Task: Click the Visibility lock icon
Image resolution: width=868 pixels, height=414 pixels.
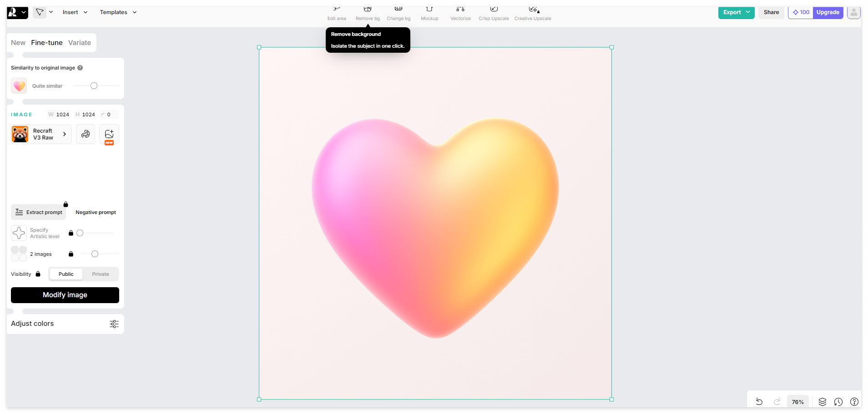Action: coord(38,274)
